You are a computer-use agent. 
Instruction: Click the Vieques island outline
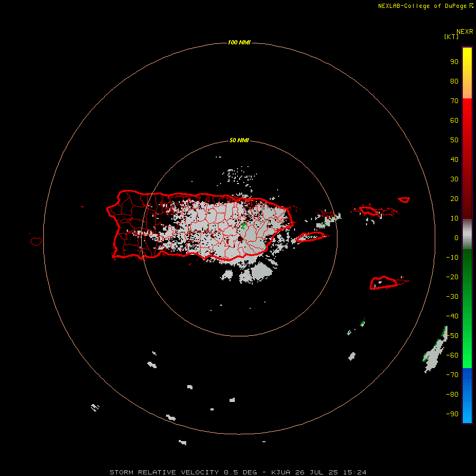click(x=309, y=237)
